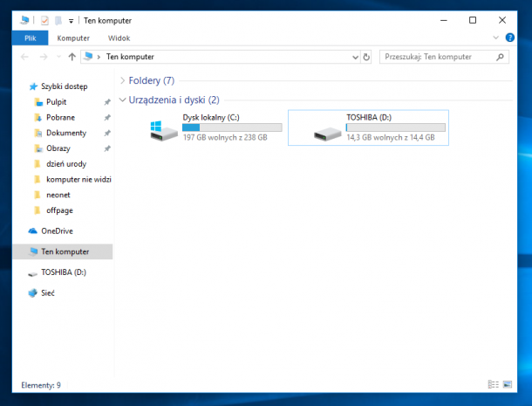Select OneDrive in the navigation pane
The image size is (532, 406).
(x=57, y=231)
